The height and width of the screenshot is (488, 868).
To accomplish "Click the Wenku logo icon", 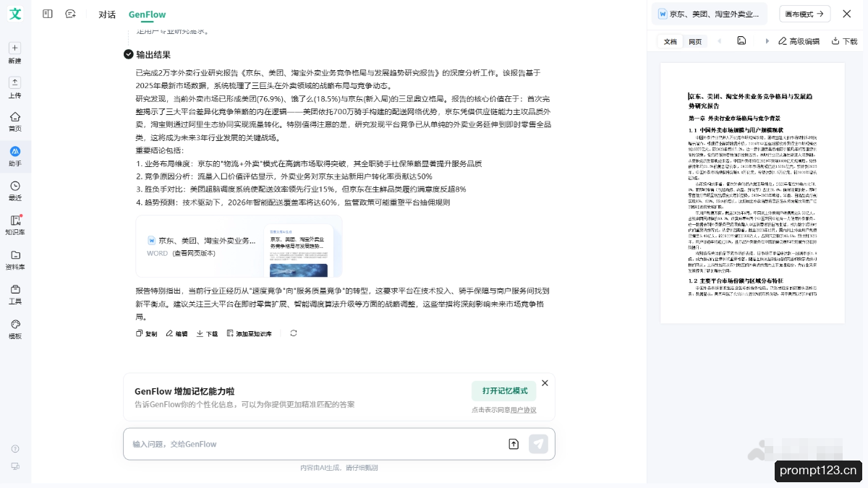I will [15, 14].
